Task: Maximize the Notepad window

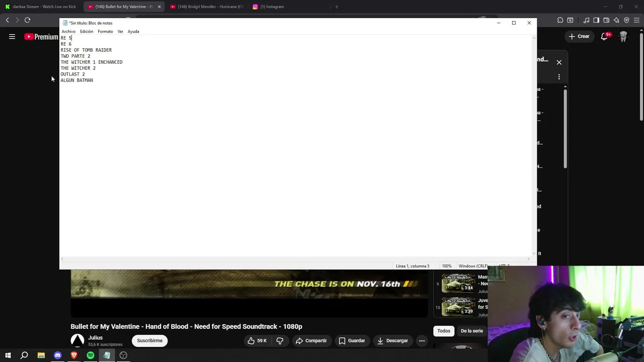Action: click(x=514, y=23)
